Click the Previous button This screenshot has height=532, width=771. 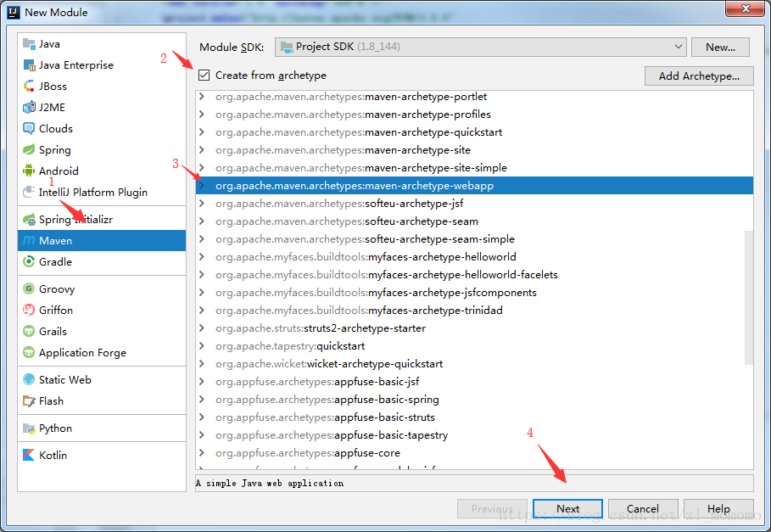pos(492,509)
